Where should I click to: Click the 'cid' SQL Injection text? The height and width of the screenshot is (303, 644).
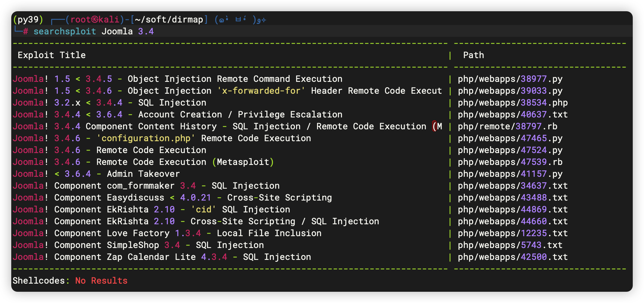(x=204, y=210)
